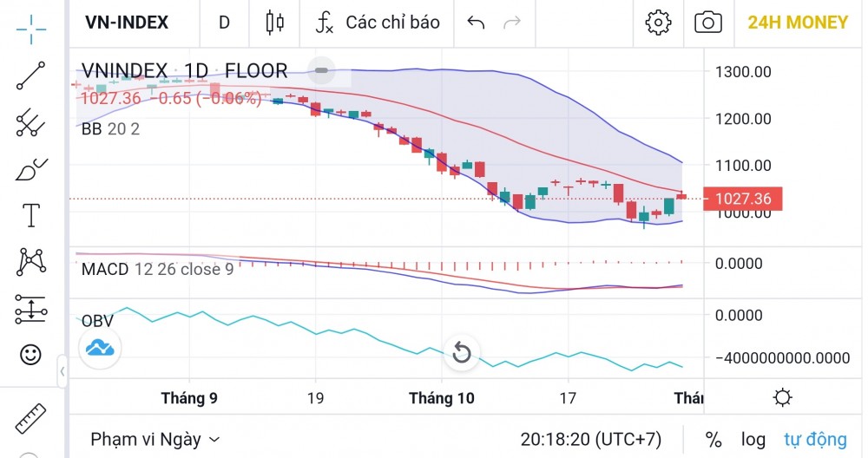This screenshot has height=458, width=868.
Task: Select the text annotation tool
Action: (31, 214)
